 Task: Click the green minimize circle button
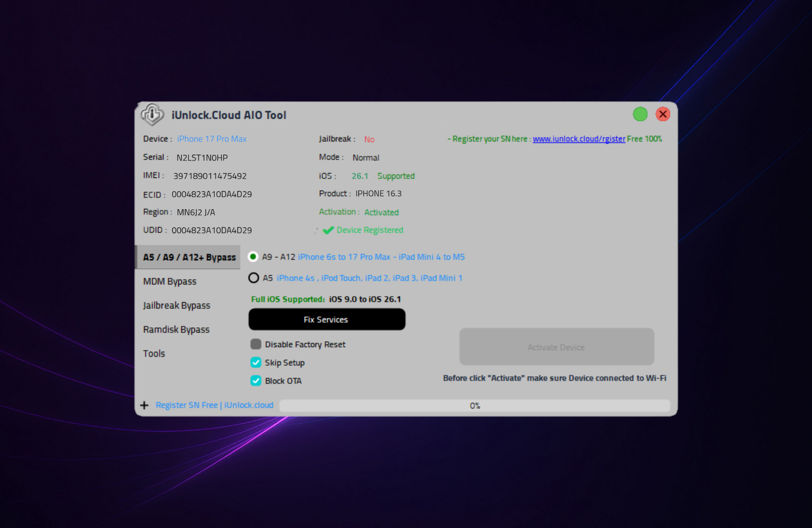[640, 114]
